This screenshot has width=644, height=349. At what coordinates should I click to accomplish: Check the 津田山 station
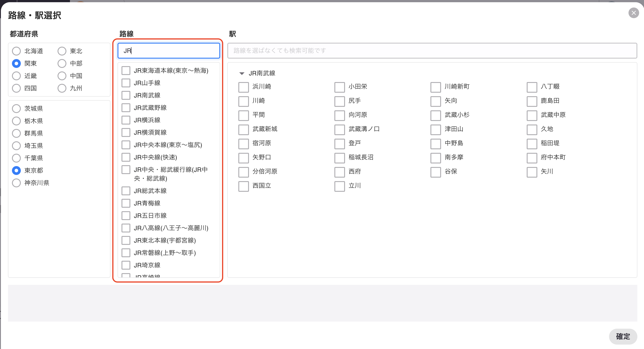tap(436, 130)
